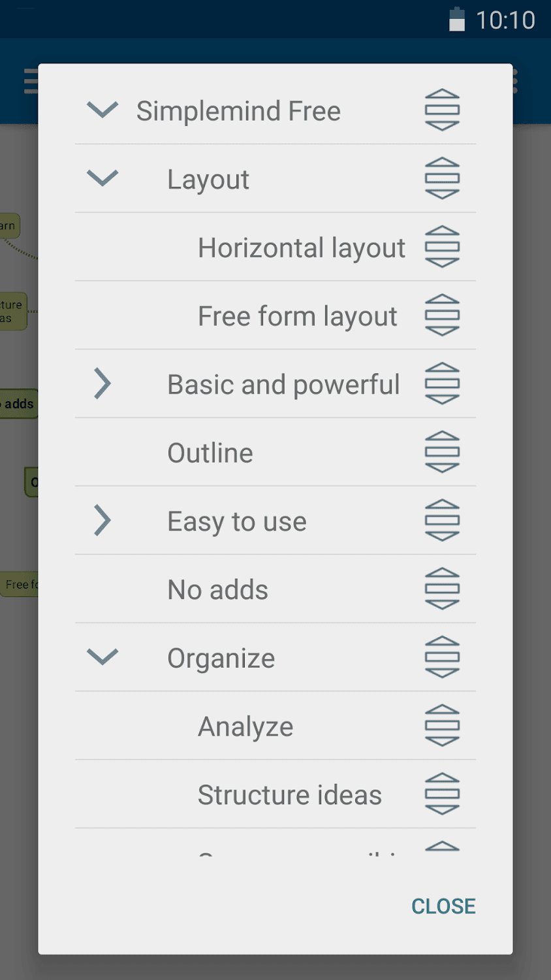This screenshot has height=980, width=551.
Task: Click reorder handle for Easy to use
Action: click(x=442, y=521)
